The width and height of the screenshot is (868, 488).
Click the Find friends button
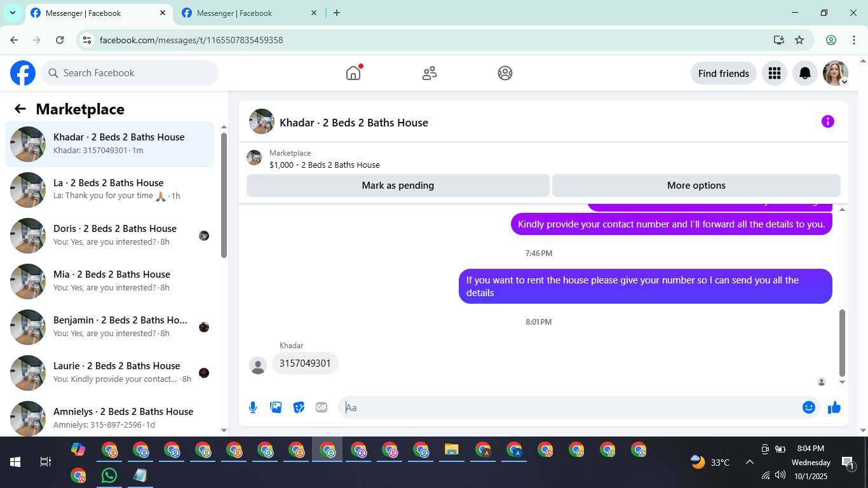[724, 73]
